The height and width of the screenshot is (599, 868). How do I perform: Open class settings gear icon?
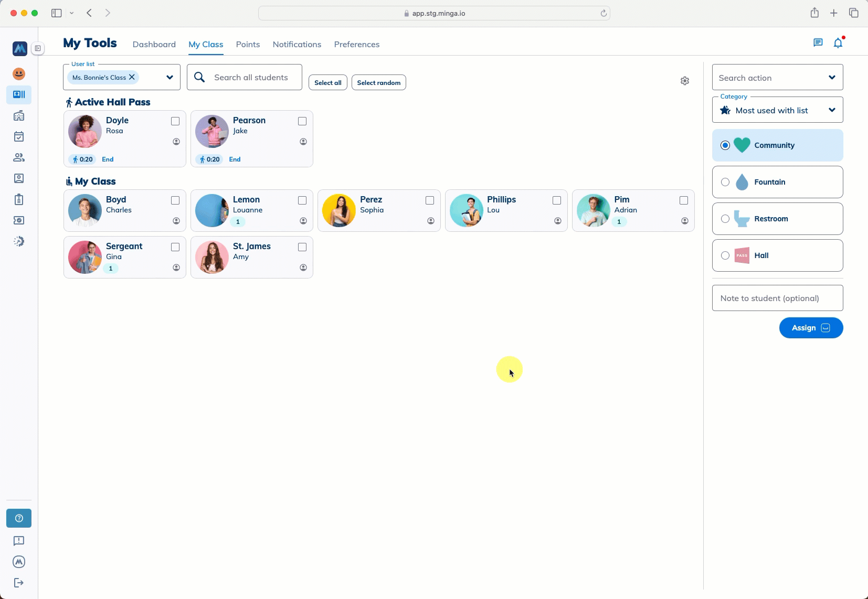point(684,81)
